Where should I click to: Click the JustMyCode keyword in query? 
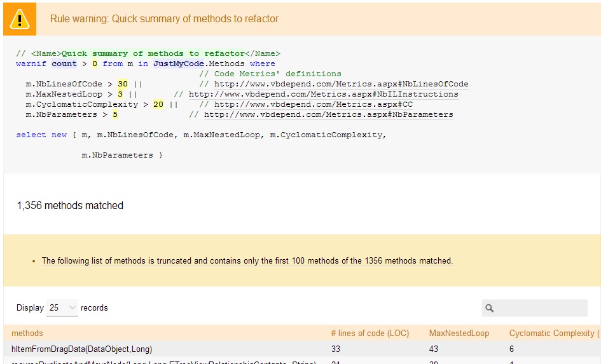(179, 64)
